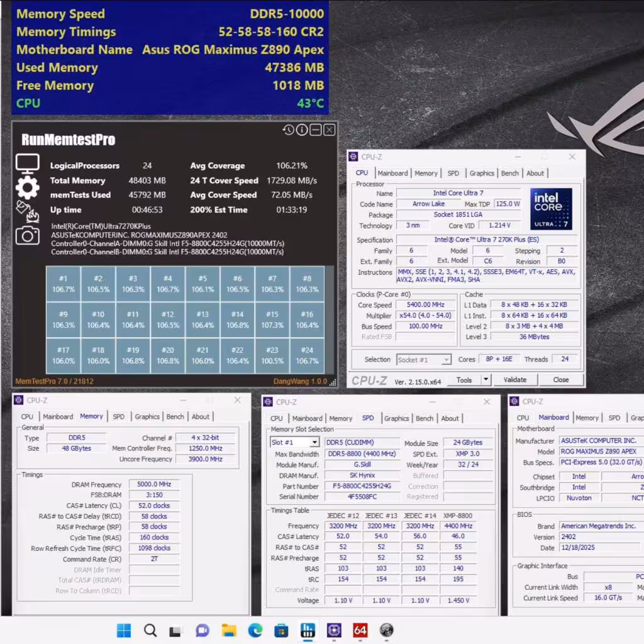Click DangWang 1.0.0 status text
This screenshot has width=644, height=644.
coord(300,381)
